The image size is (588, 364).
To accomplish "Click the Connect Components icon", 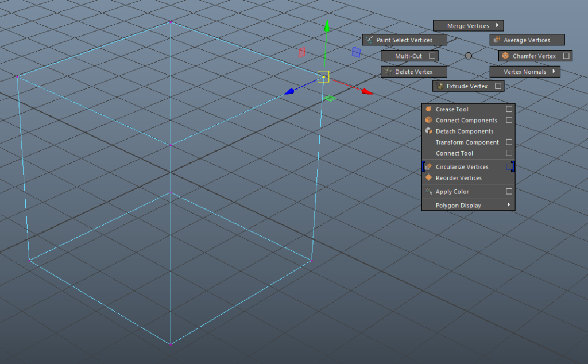I will click(428, 120).
